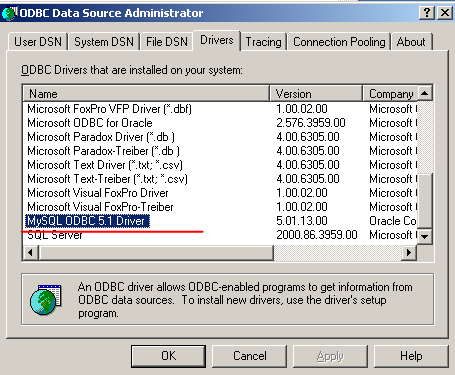Click the ODBC globe icon in title bar
The image size is (455, 375).
click(9, 13)
